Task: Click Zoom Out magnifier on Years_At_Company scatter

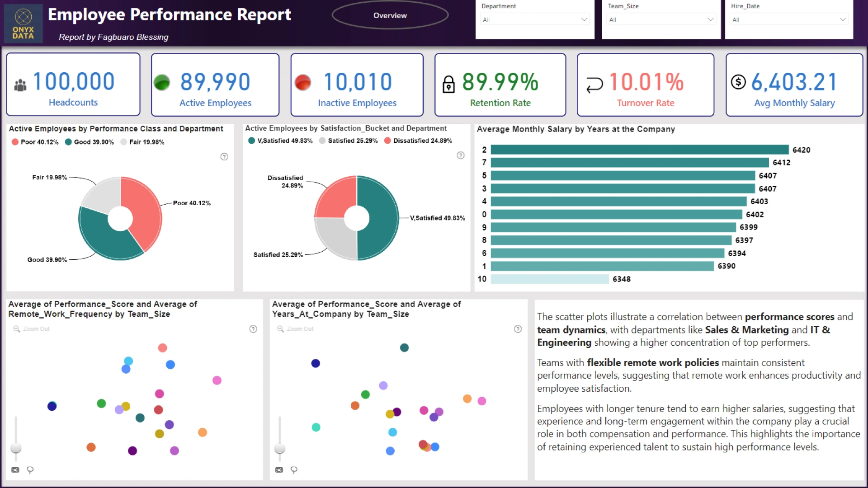Action: click(281, 329)
